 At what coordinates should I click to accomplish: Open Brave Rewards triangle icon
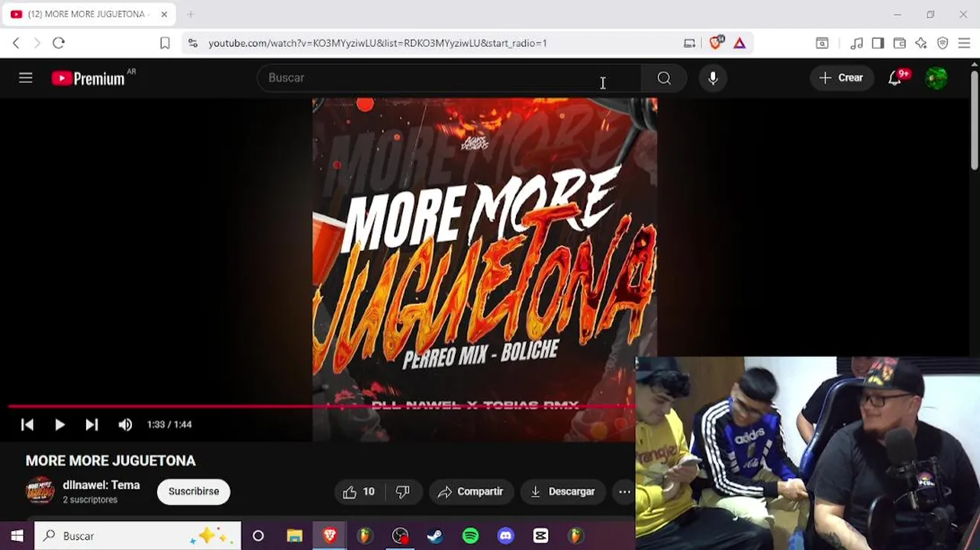(x=740, y=44)
